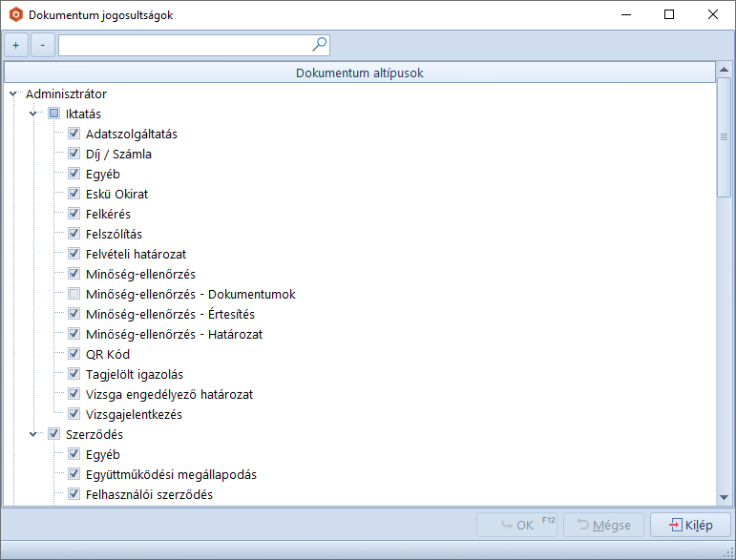Collapse the Iktatás group
The image size is (736, 560).
click(34, 114)
